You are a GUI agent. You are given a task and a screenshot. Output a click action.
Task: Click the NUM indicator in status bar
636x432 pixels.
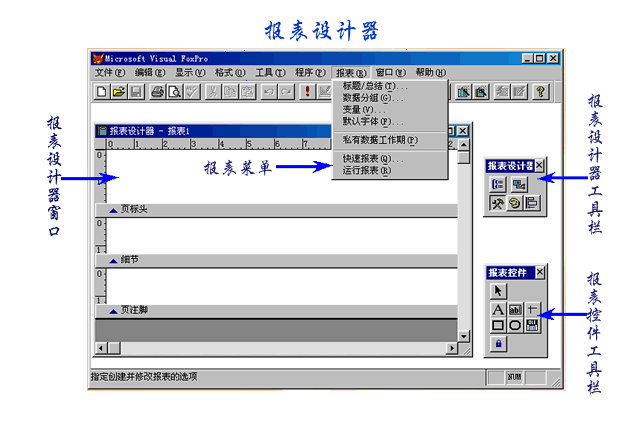click(x=514, y=377)
